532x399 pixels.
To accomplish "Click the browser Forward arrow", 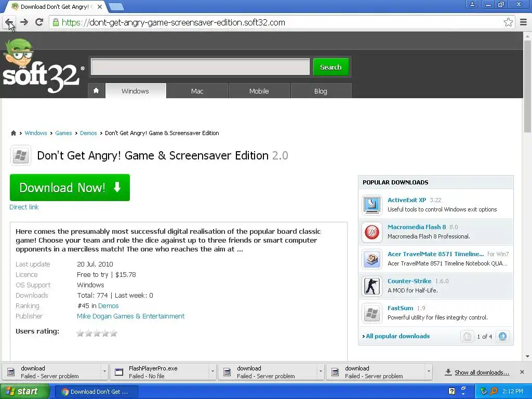I will pos(24,22).
